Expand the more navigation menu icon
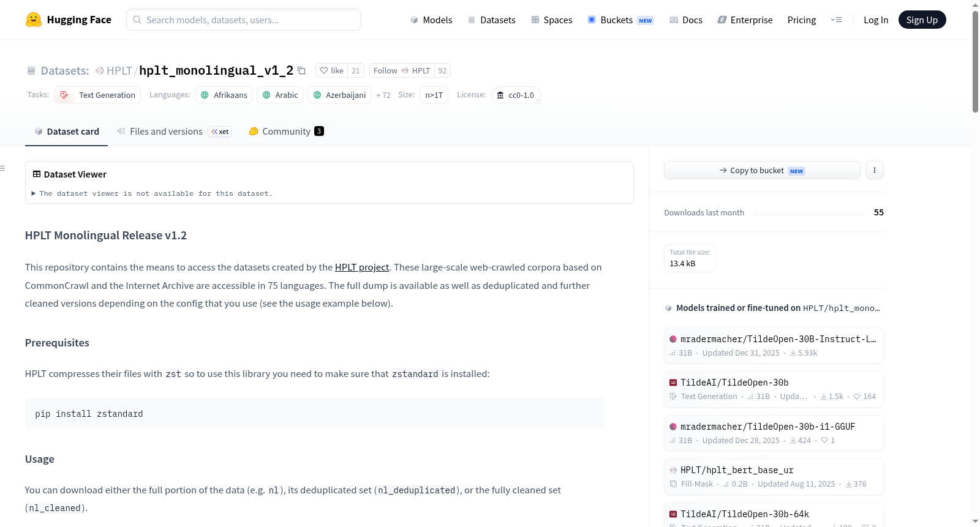Screen dimensions: 980x527 click(x=836, y=20)
